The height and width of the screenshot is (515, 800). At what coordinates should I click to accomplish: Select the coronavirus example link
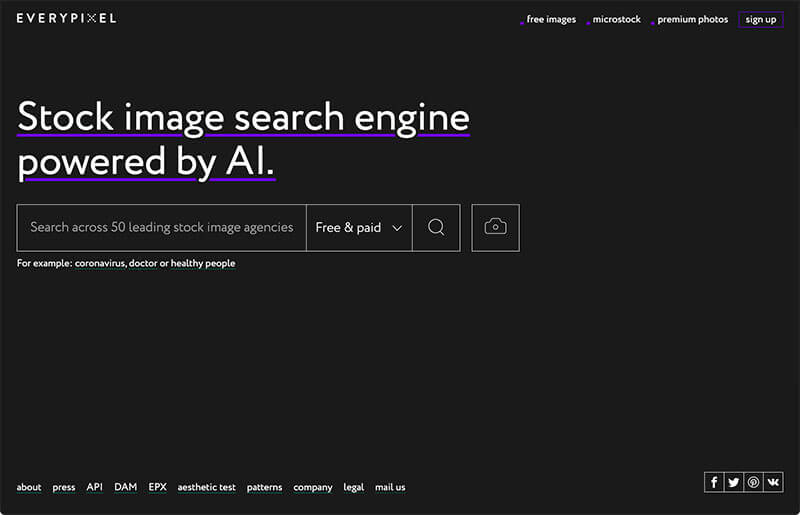click(x=100, y=263)
